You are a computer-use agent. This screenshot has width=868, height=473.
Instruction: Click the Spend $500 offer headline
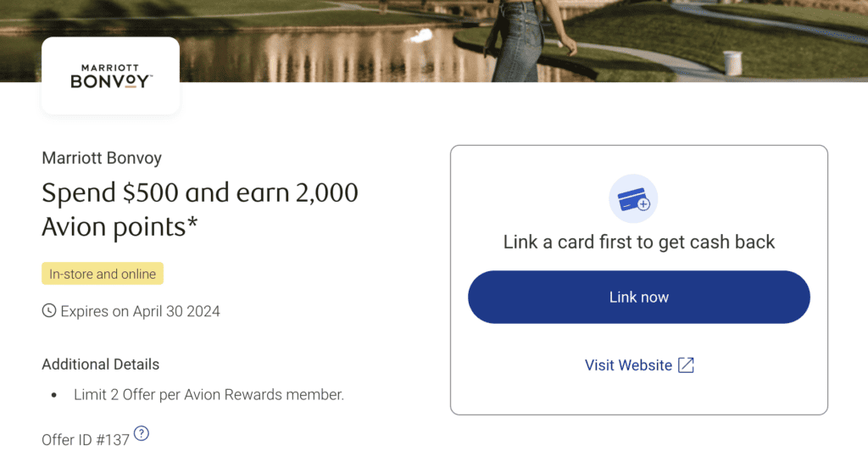click(x=199, y=209)
